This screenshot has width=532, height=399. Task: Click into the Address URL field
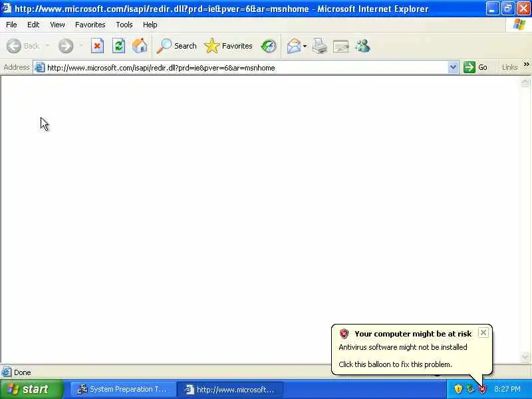[246, 68]
